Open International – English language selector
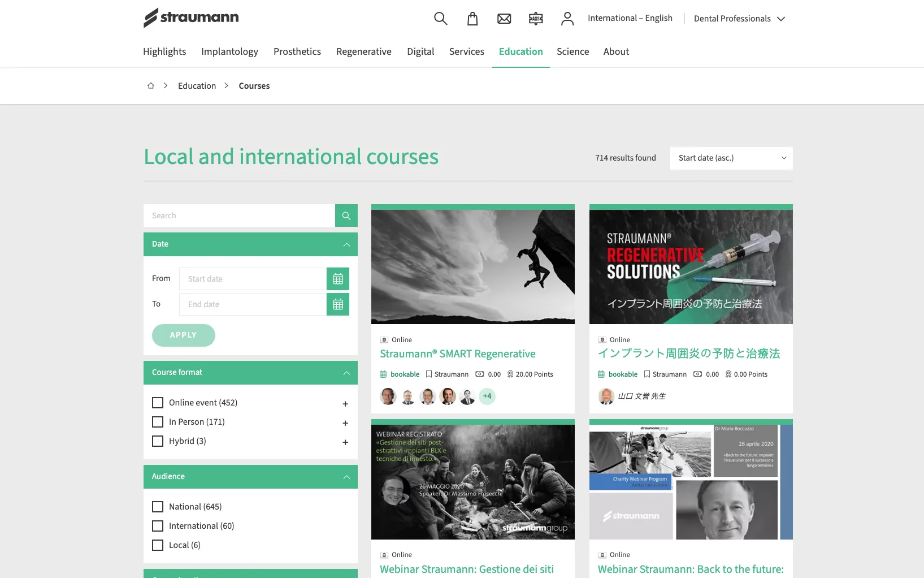This screenshot has width=924, height=578. [630, 18]
